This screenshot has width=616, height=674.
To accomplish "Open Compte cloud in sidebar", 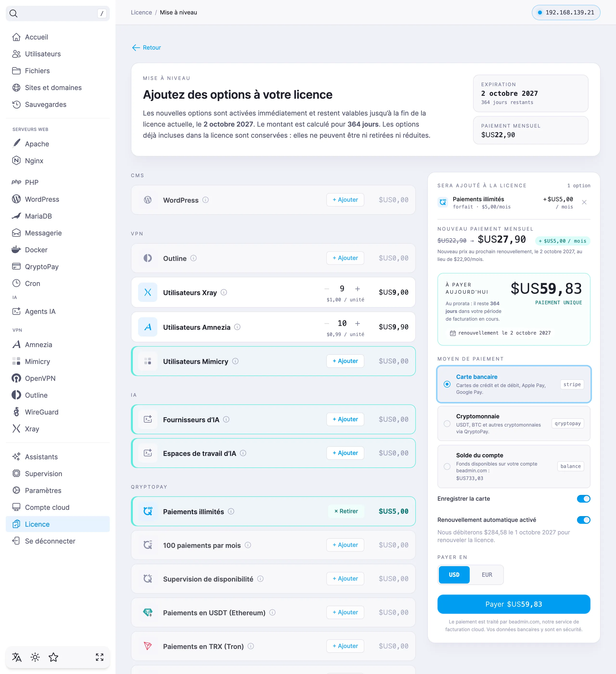I will tap(58, 507).
